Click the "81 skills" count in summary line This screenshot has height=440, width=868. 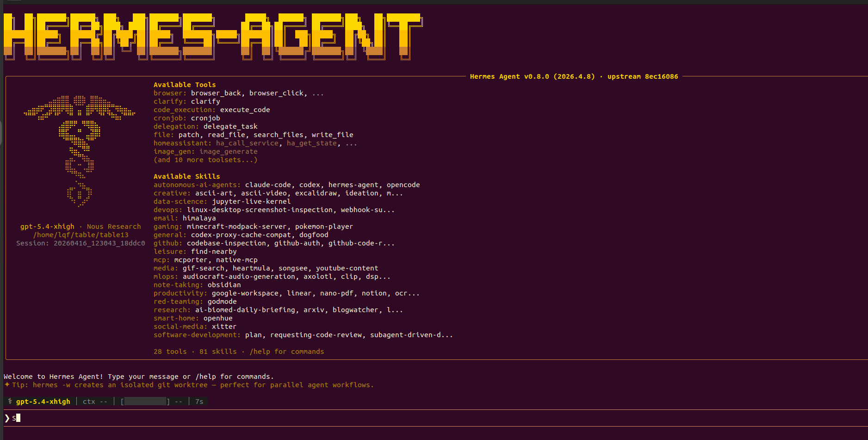point(218,352)
